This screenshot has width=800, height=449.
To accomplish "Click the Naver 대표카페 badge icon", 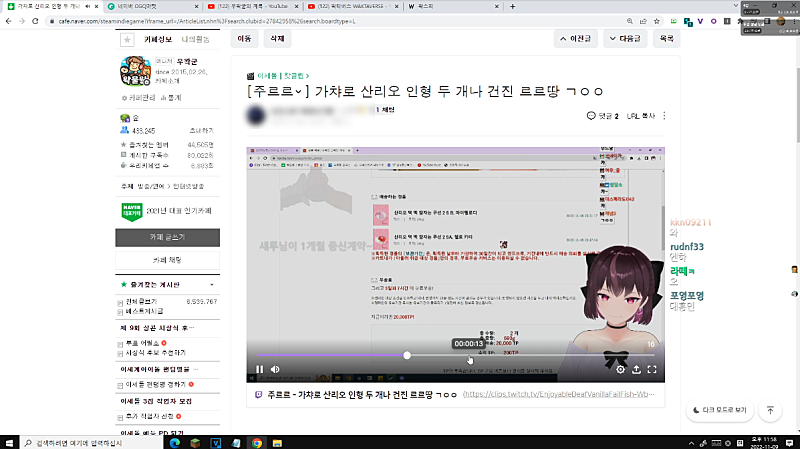I will coord(132,211).
